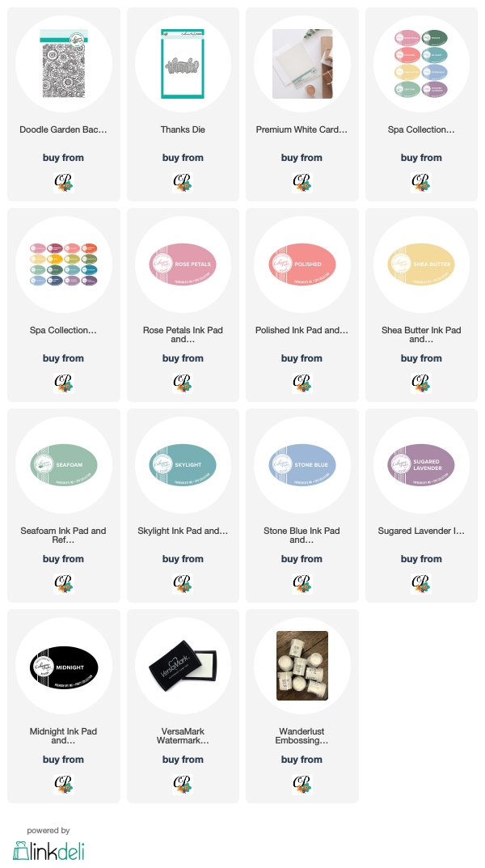
Task: Open the Polished Ink Pad title link
Action: [x=302, y=330]
